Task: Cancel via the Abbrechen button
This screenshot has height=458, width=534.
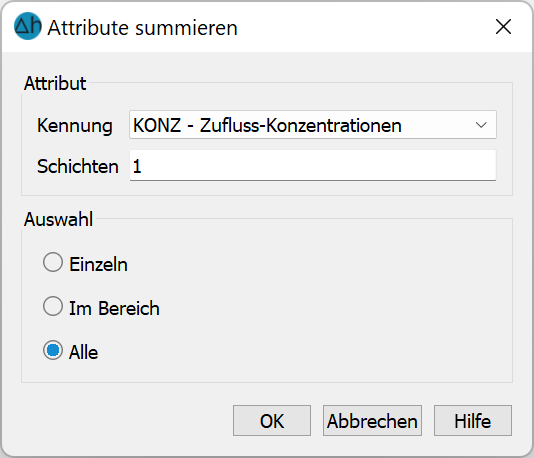Action: pos(372,421)
